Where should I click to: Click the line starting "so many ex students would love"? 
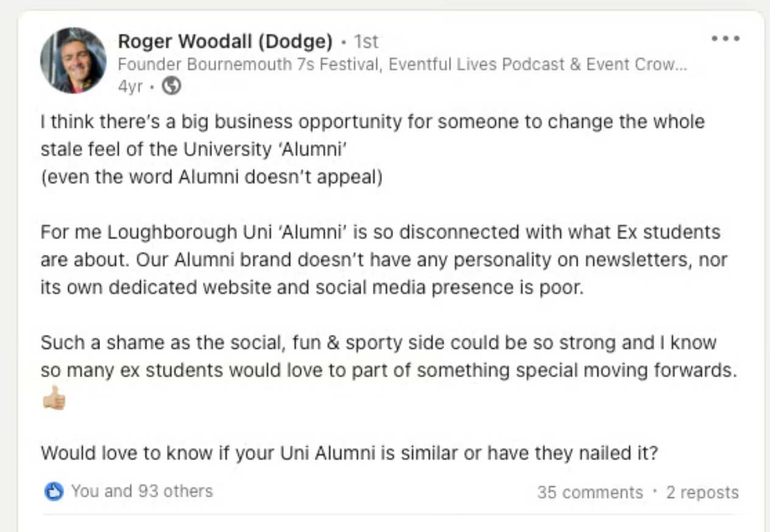coord(389,370)
